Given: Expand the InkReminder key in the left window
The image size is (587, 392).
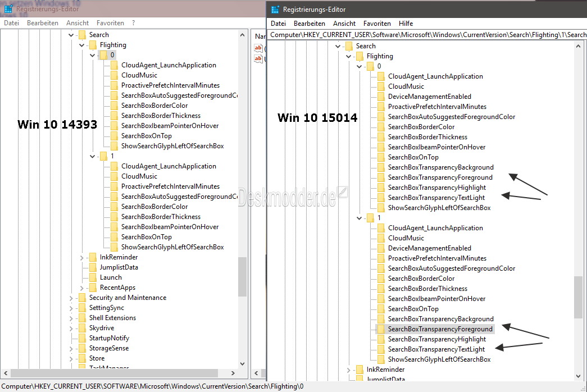Looking at the screenshot, I should tap(81, 257).
